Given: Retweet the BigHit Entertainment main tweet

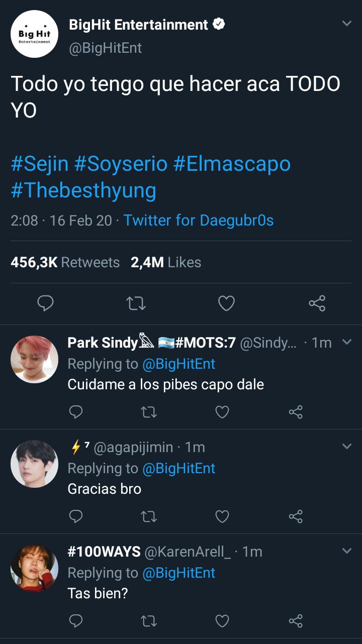Looking at the screenshot, I should tap(136, 303).
